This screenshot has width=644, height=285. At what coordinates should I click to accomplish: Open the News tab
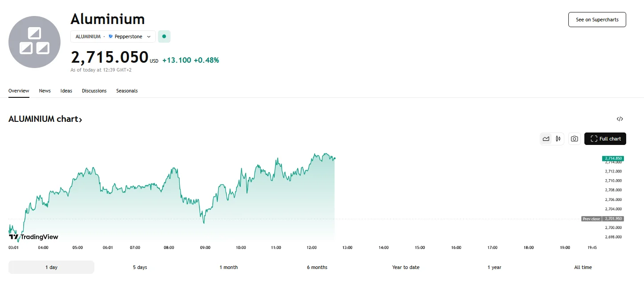tap(45, 91)
